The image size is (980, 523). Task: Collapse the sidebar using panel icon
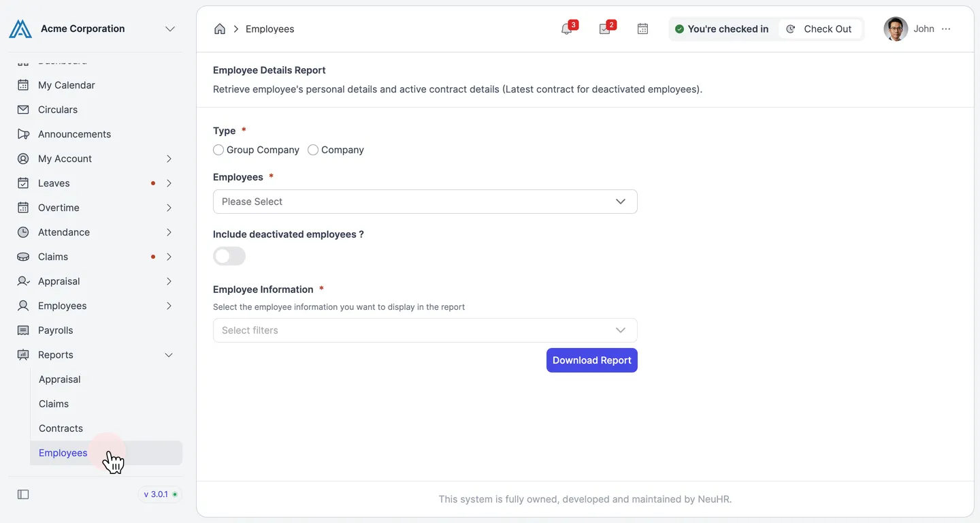23,494
